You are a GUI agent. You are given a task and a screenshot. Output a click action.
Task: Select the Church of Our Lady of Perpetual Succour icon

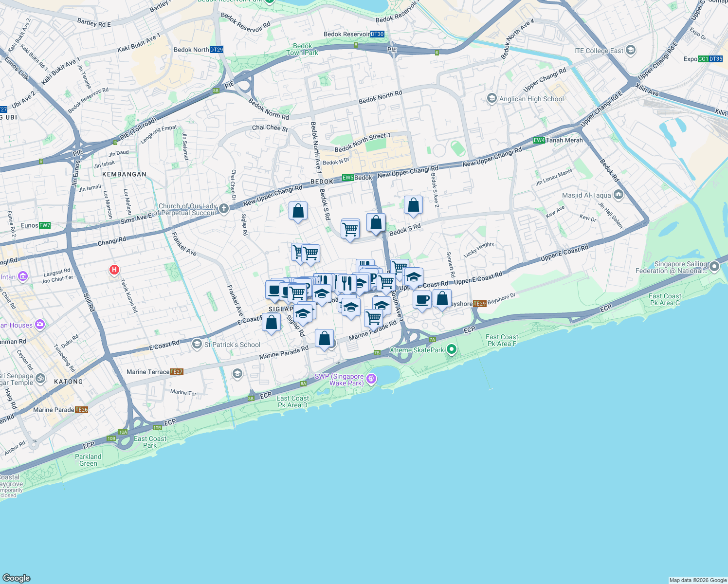pyautogui.click(x=223, y=207)
